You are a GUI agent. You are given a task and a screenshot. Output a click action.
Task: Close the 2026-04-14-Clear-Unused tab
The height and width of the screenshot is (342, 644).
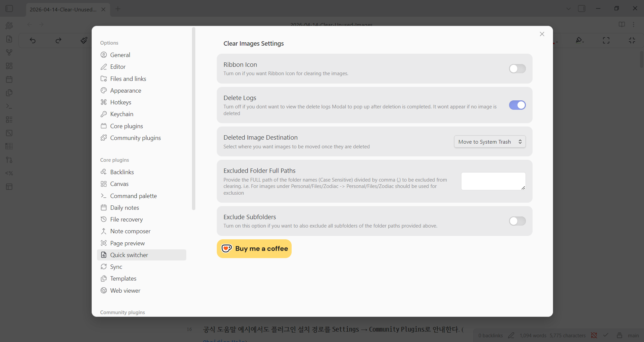tap(103, 9)
